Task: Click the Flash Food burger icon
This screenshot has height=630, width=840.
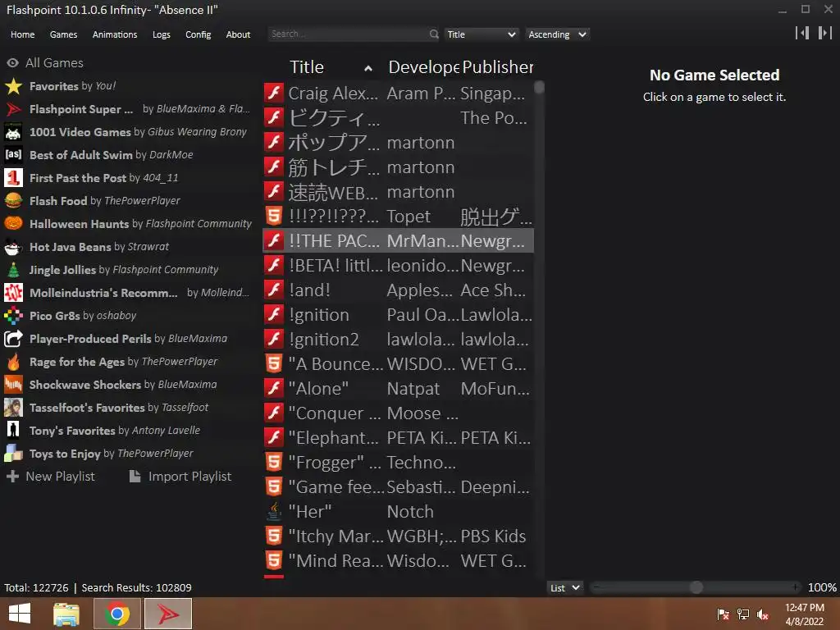Action: 13,201
